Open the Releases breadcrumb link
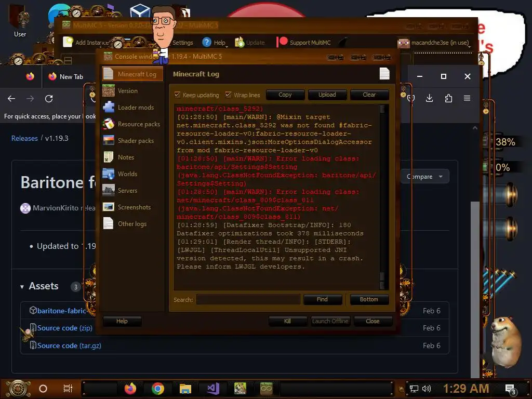This screenshot has height=399, width=532. point(24,138)
